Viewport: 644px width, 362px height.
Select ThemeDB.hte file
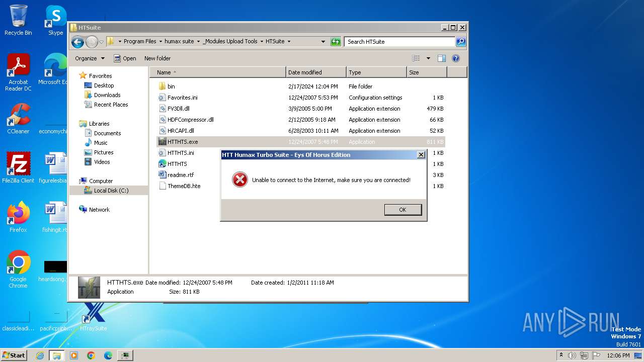(x=184, y=186)
